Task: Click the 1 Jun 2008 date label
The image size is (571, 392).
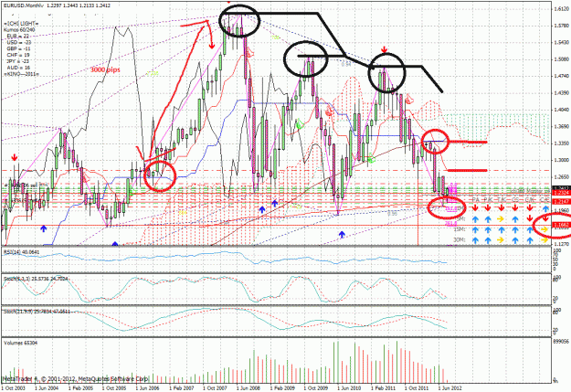Action: [x=248, y=388]
